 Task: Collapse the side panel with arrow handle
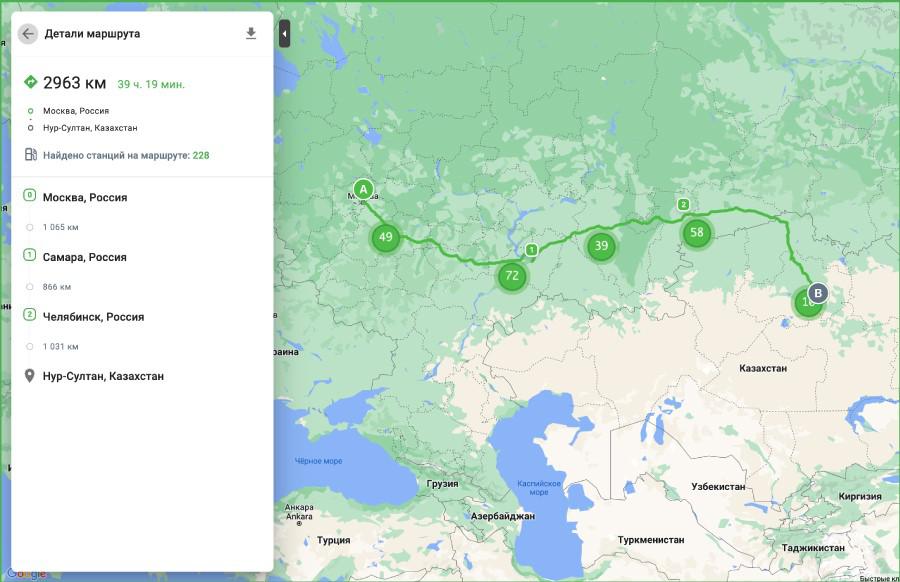pos(284,33)
